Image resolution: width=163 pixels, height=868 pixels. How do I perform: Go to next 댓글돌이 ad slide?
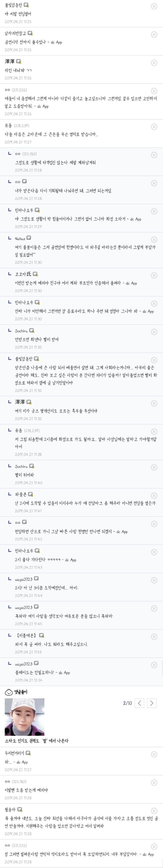point(152,703)
